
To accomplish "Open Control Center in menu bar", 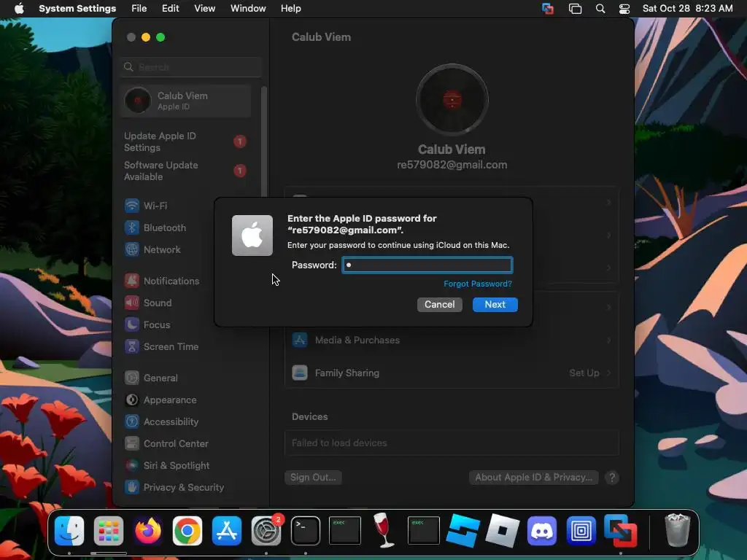I will [624, 9].
